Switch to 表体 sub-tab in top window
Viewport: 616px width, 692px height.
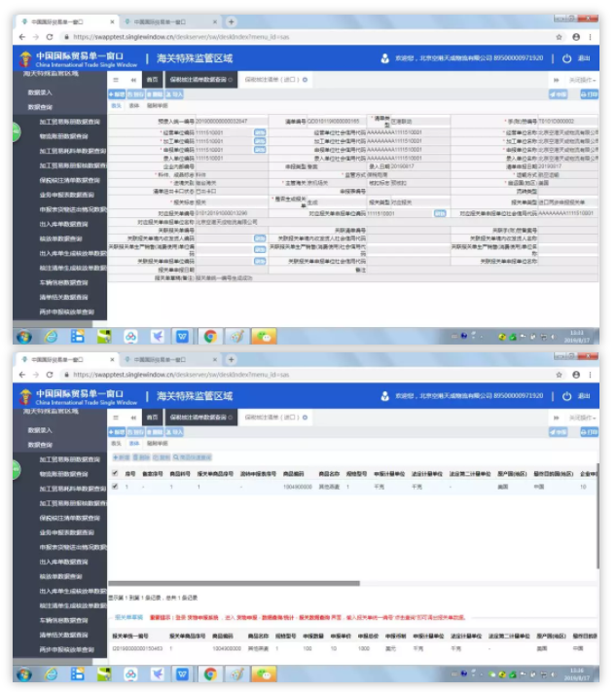pyautogui.click(x=133, y=106)
